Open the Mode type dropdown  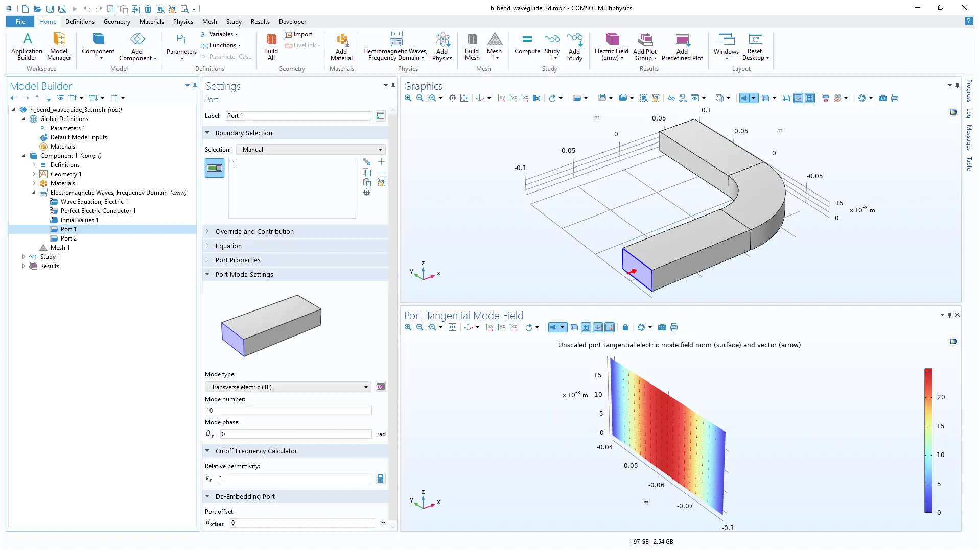tap(288, 387)
